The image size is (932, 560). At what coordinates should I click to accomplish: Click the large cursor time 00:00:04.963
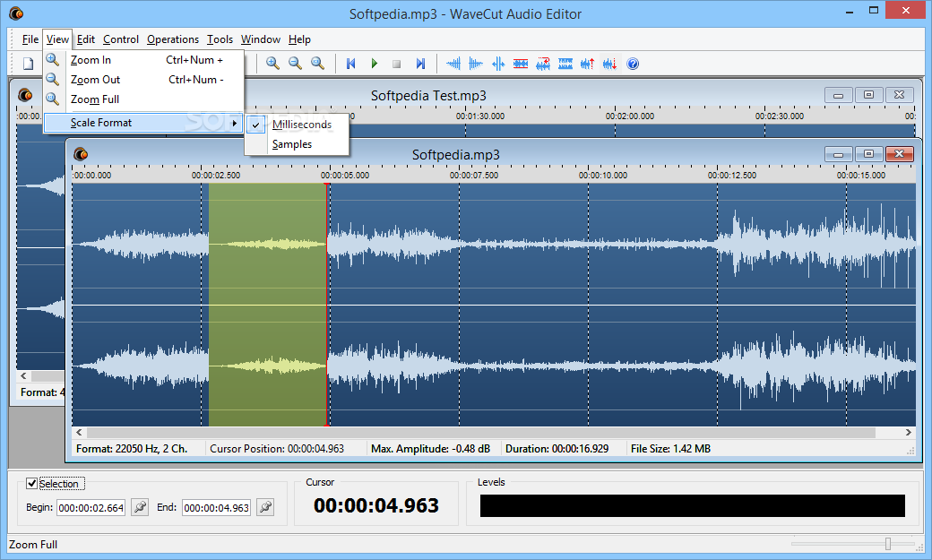tap(376, 505)
